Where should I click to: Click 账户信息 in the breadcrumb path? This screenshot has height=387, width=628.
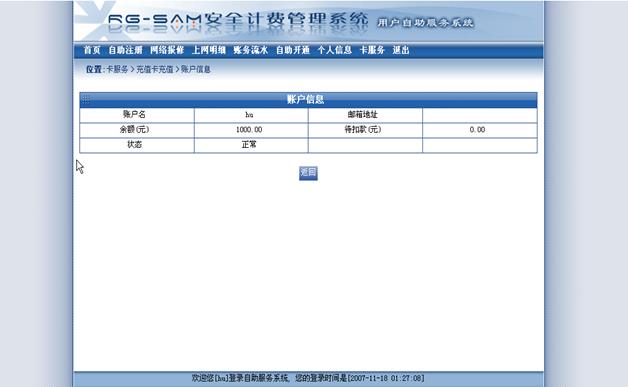(x=196, y=69)
